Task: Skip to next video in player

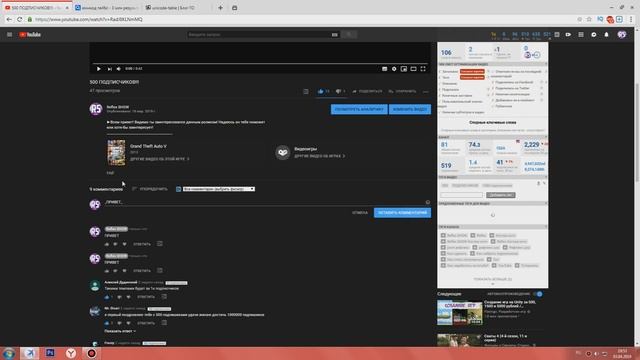Action: tap(109, 69)
